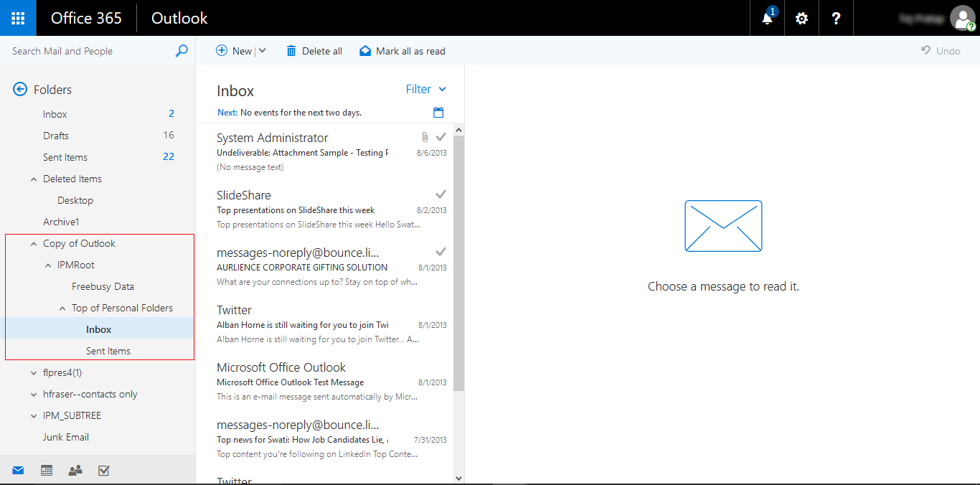980x485 pixels.
Task: Select the Drafts folder
Action: pos(98,136)
